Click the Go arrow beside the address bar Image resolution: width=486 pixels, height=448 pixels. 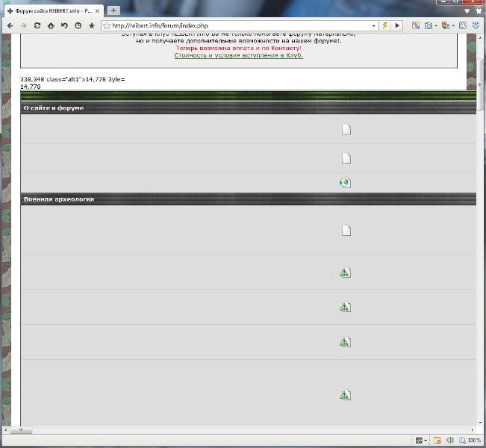tap(397, 25)
